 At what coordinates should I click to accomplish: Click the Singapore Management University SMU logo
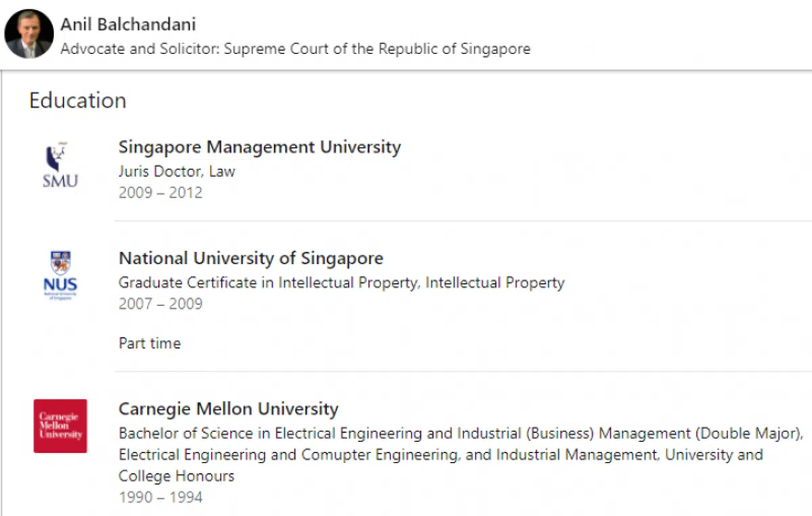(x=60, y=166)
